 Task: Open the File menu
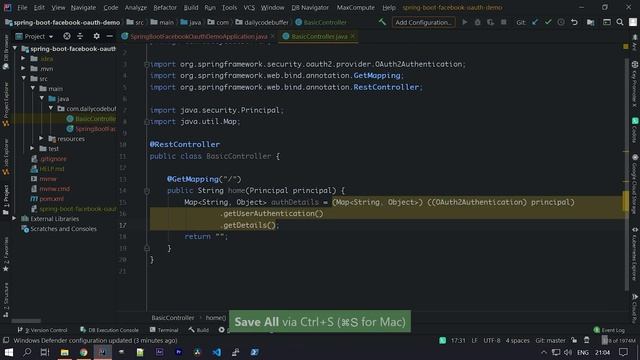22,7
